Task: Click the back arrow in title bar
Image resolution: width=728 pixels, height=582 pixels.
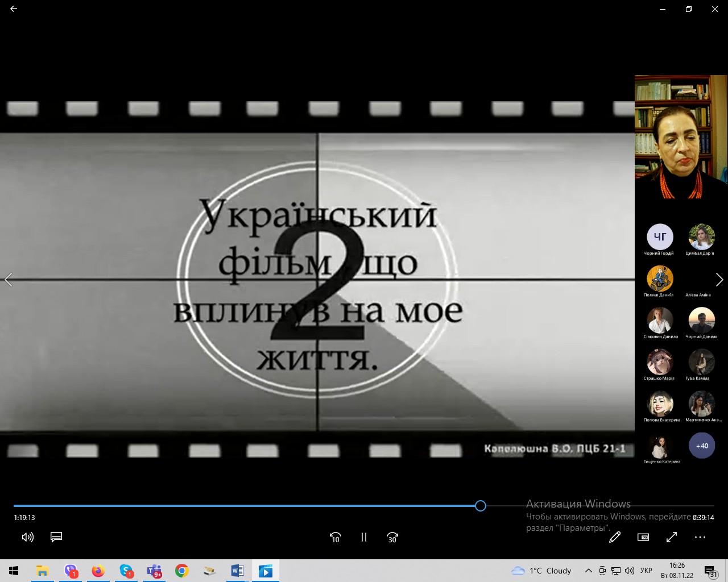Action: click(14, 9)
